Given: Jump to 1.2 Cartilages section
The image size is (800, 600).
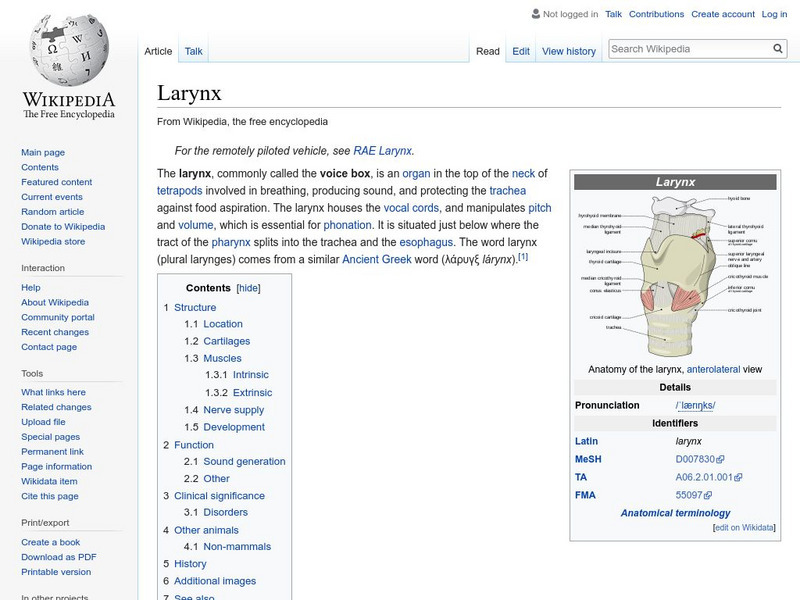Looking at the screenshot, I should point(227,341).
